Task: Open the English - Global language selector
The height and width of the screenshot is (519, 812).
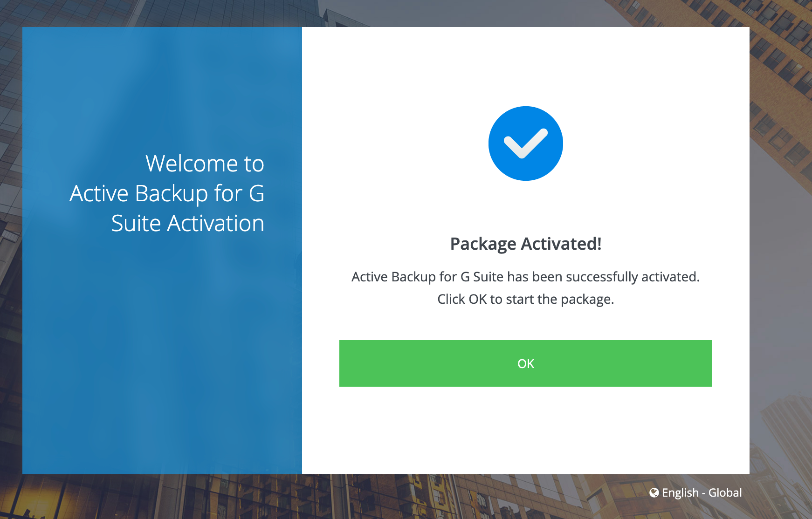Action: (695, 492)
